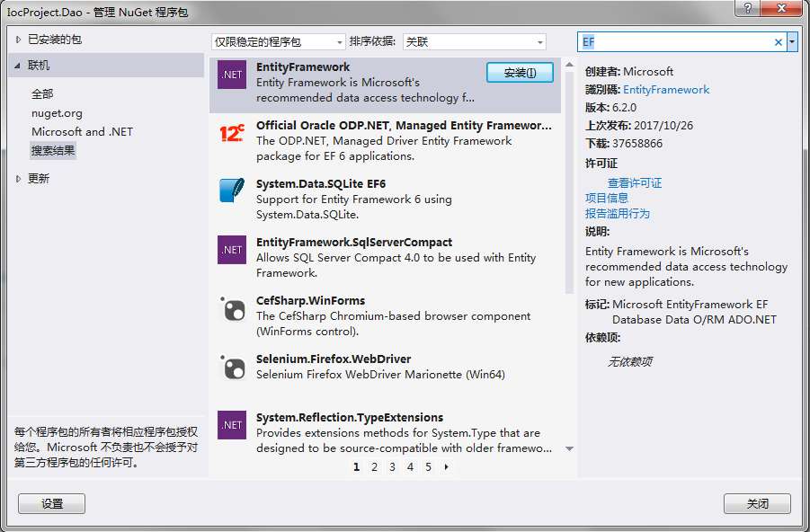
Task: Click the package list scrollbar thumb
Action: click(x=569, y=182)
